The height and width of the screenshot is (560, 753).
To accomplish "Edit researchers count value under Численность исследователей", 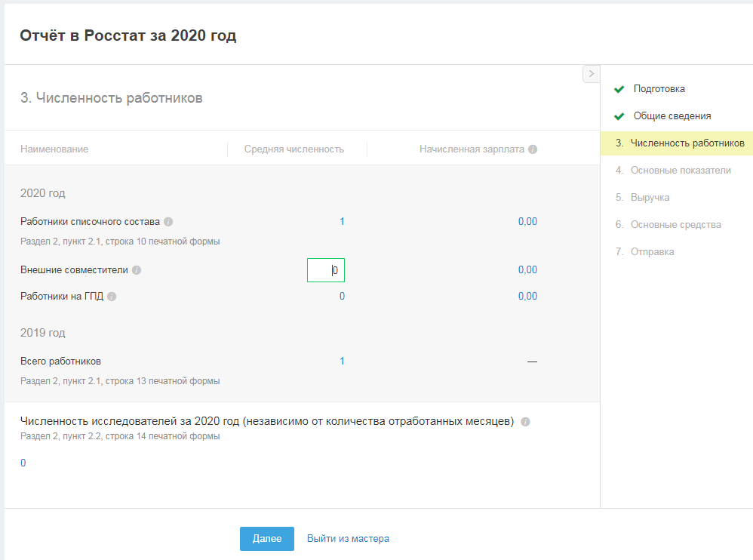I will tap(23, 463).
